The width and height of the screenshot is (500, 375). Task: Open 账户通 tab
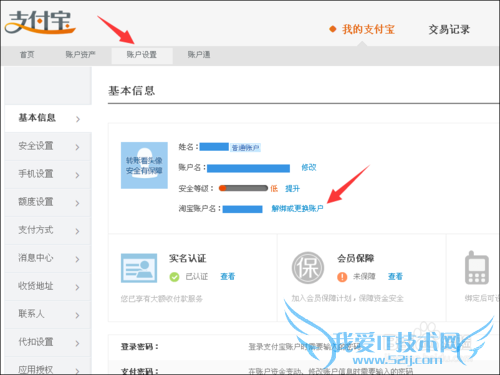click(x=199, y=55)
